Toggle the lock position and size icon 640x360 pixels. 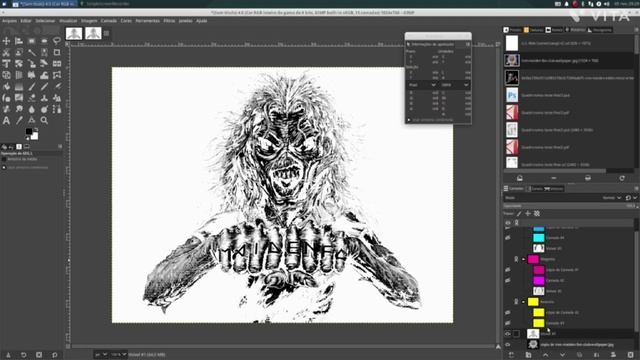(x=528, y=213)
